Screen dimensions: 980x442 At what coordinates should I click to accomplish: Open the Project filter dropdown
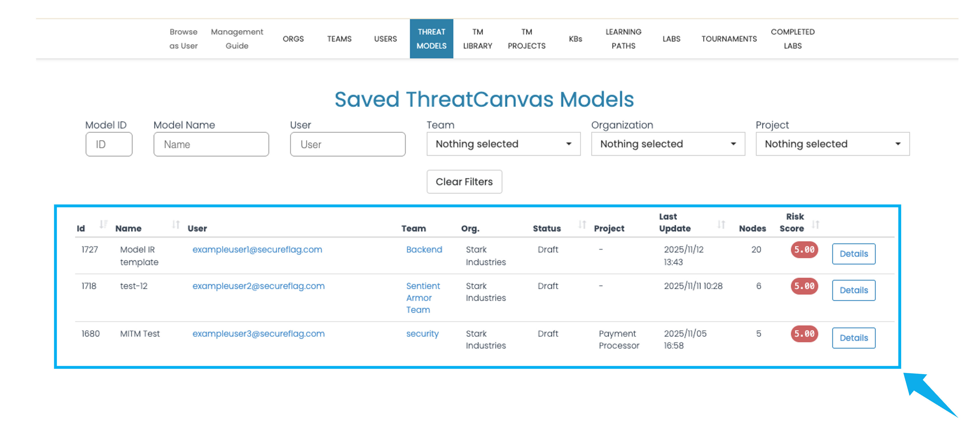pyautogui.click(x=832, y=144)
